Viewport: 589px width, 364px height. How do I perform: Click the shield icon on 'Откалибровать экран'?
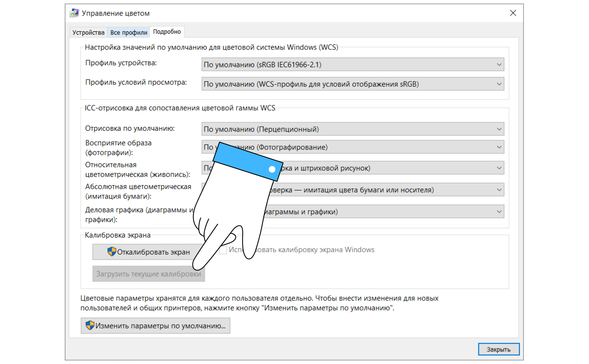tap(112, 252)
